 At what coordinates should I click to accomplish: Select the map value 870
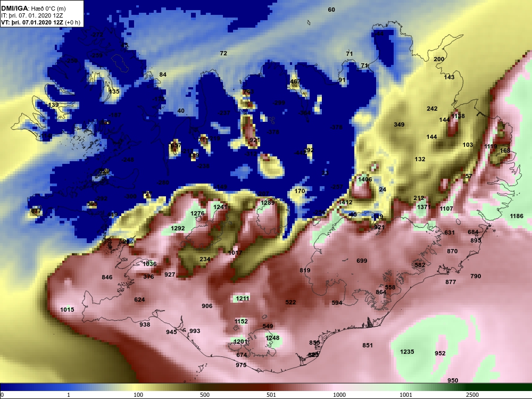452,252
